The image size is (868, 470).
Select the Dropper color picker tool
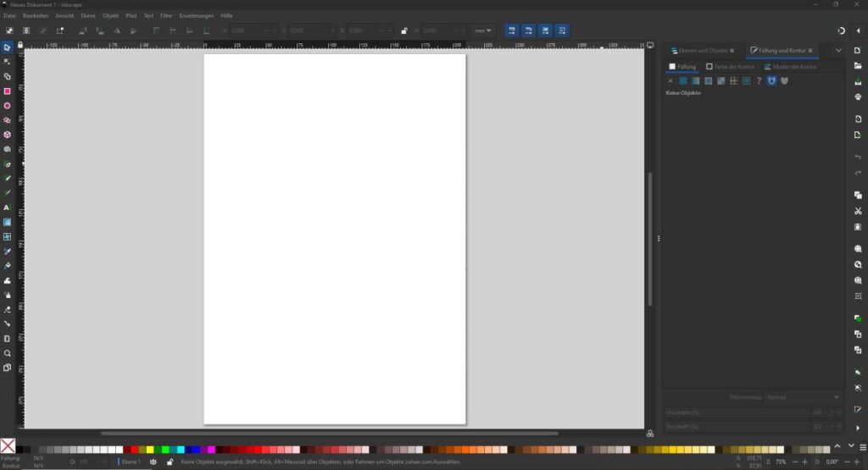pyautogui.click(x=7, y=252)
